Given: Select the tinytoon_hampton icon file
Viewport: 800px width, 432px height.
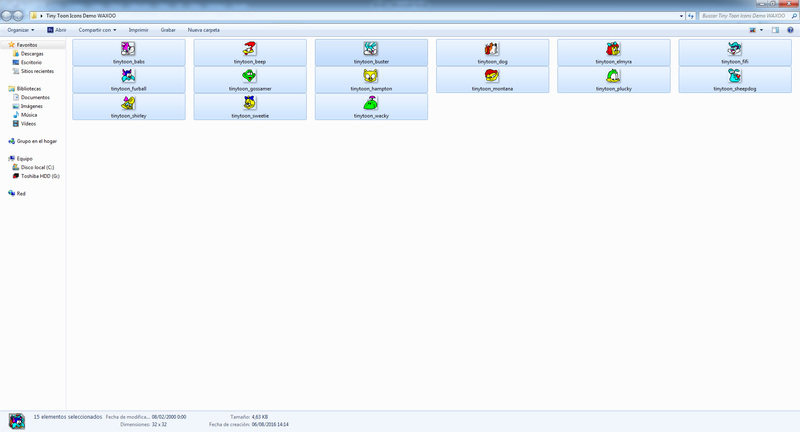Looking at the screenshot, I should click(x=371, y=80).
